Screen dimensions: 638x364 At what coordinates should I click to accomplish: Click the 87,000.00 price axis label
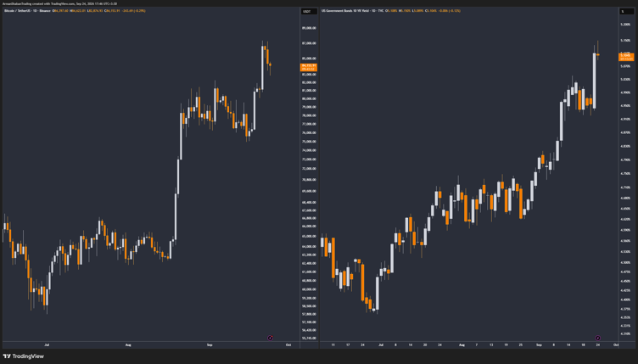[309, 43]
